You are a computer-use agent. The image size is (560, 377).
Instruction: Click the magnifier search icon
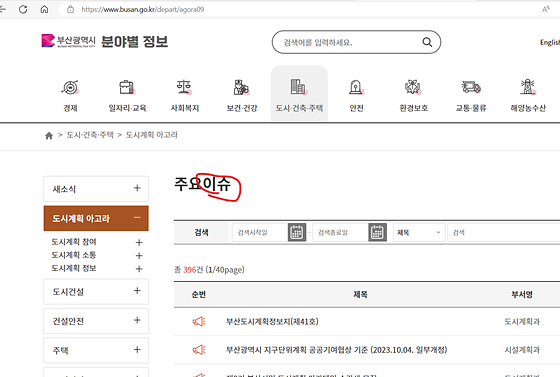coord(427,42)
